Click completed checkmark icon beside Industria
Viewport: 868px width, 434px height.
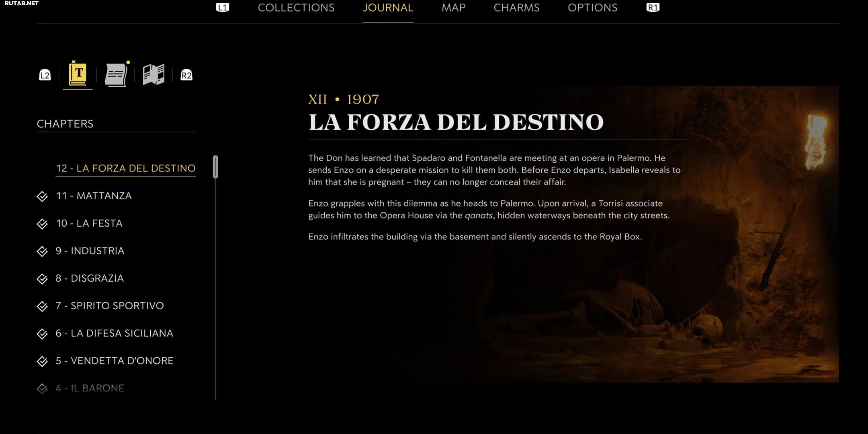42,251
